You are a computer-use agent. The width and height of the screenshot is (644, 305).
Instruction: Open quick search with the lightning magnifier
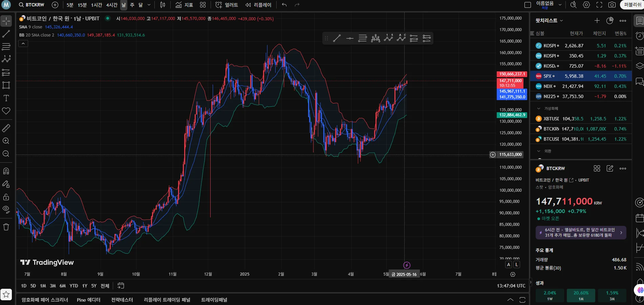click(573, 5)
